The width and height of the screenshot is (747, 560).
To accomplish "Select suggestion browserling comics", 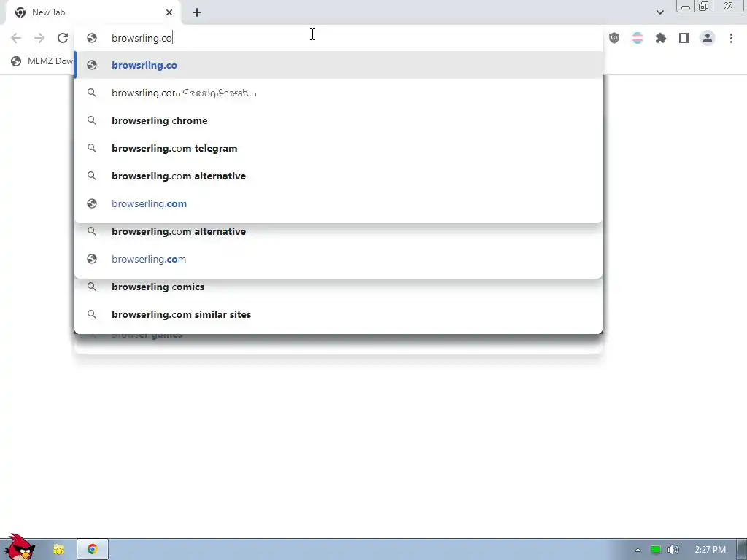I will click(x=338, y=287).
